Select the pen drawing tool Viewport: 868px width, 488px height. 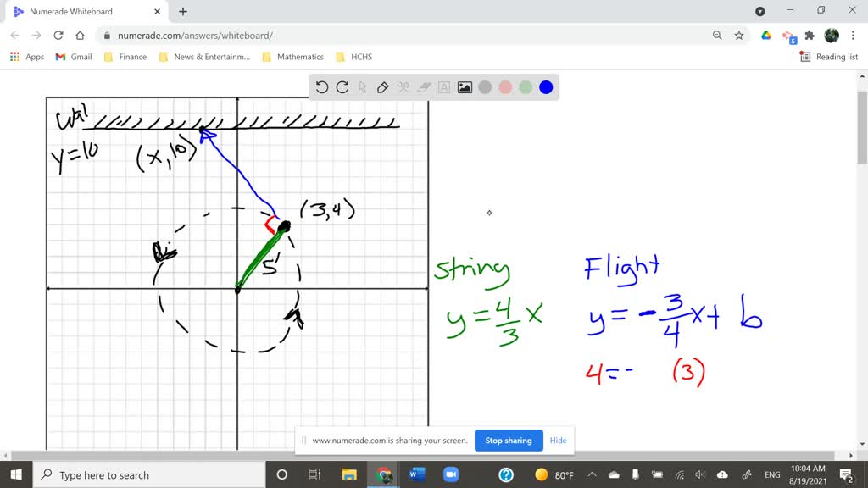tap(382, 87)
